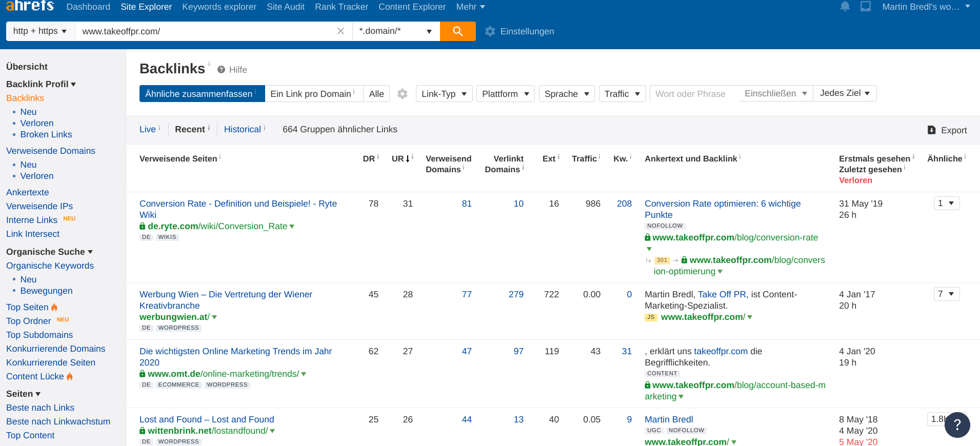Click the Verweisend Domains value 81
980x446 pixels.
[467, 204]
